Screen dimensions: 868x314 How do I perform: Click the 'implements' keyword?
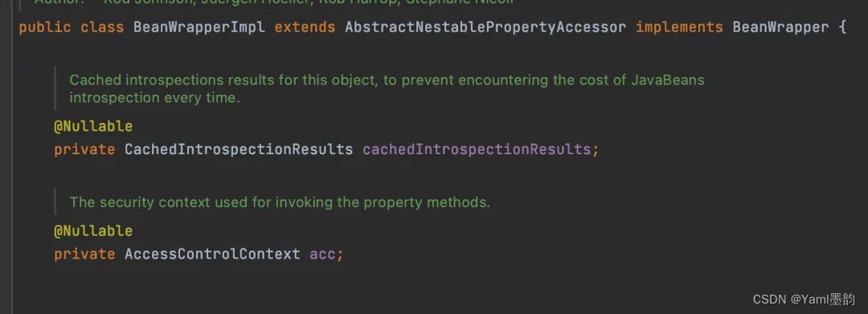pos(679,27)
